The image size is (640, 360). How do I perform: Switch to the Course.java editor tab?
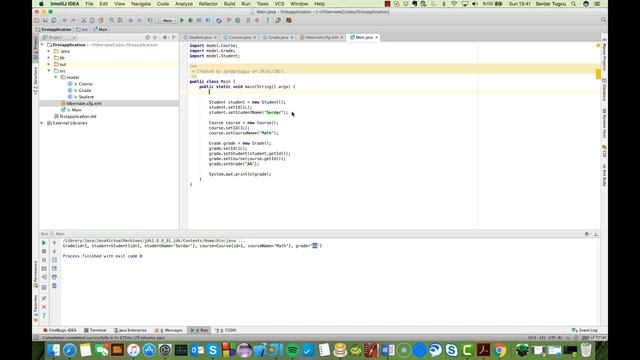pyautogui.click(x=240, y=37)
